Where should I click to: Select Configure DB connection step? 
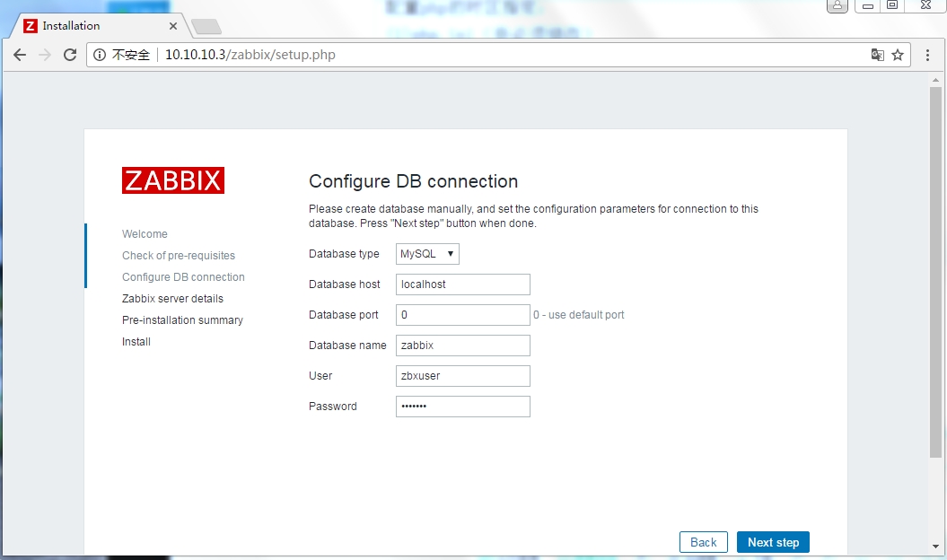tap(184, 277)
